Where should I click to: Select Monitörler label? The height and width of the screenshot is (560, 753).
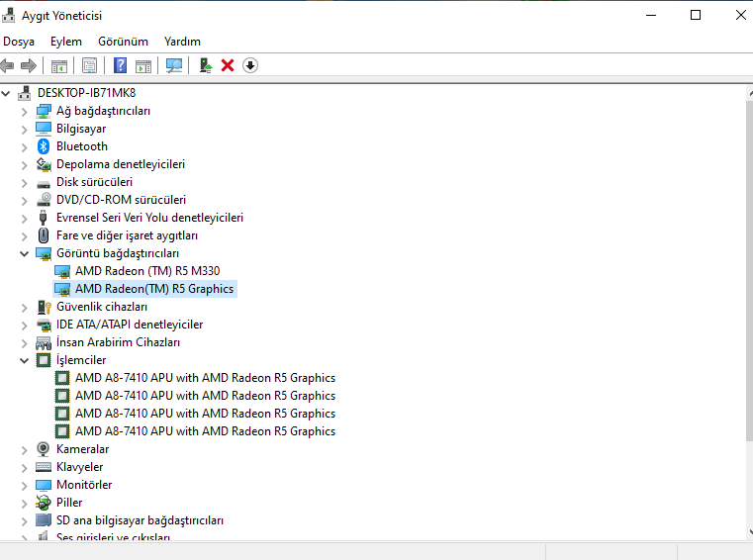(x=84, y=485)
